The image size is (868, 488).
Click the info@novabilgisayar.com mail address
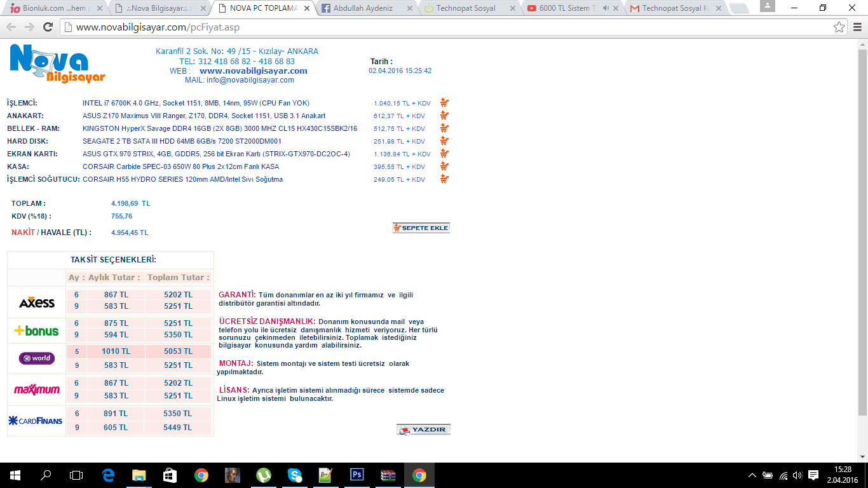(x=250, y=80)
